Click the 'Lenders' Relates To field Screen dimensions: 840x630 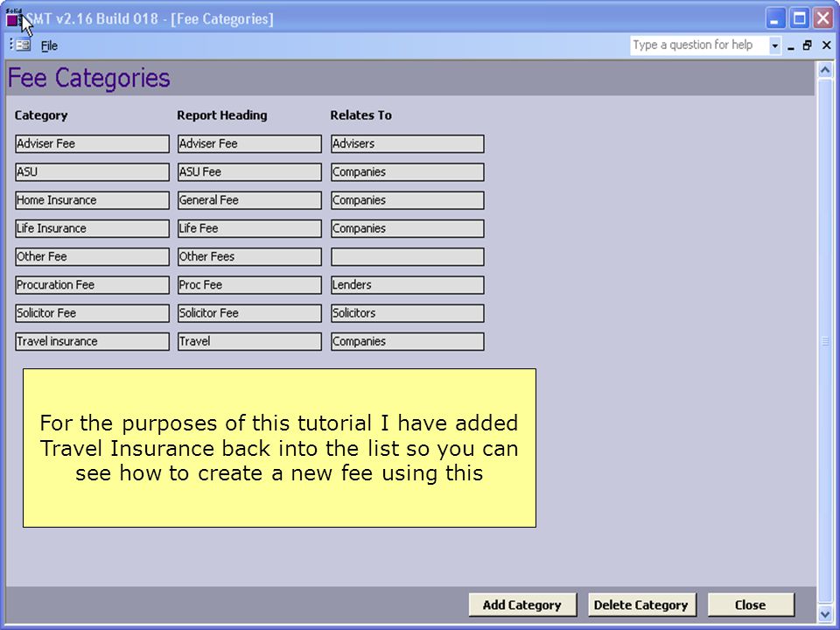tap(408, 285)
